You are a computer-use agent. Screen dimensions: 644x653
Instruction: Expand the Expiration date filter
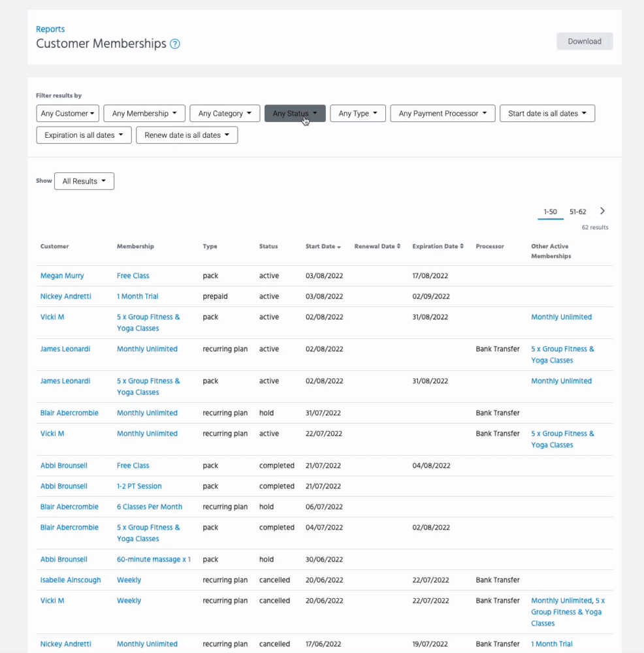pyautogui.click(x=84, y=135)
